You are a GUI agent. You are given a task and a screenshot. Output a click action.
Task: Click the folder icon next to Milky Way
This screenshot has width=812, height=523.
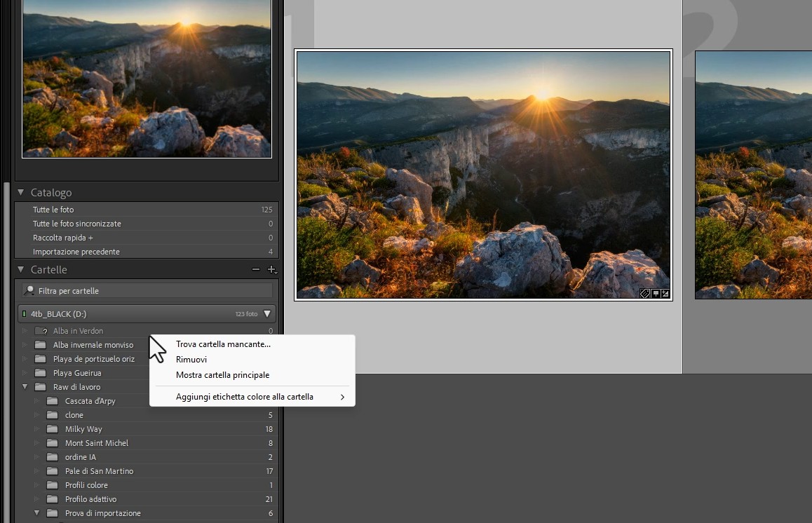point(52,428)
